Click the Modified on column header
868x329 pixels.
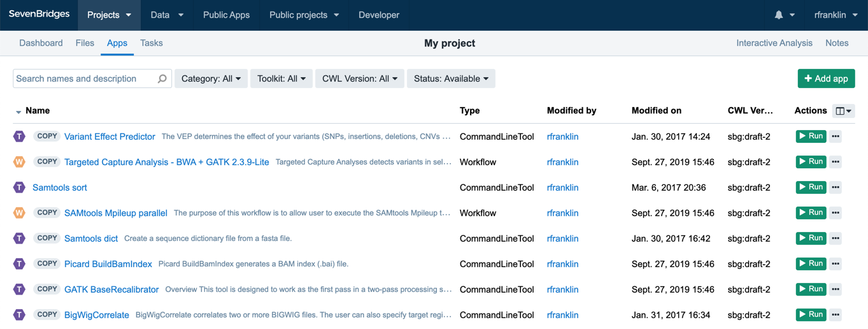657,111
